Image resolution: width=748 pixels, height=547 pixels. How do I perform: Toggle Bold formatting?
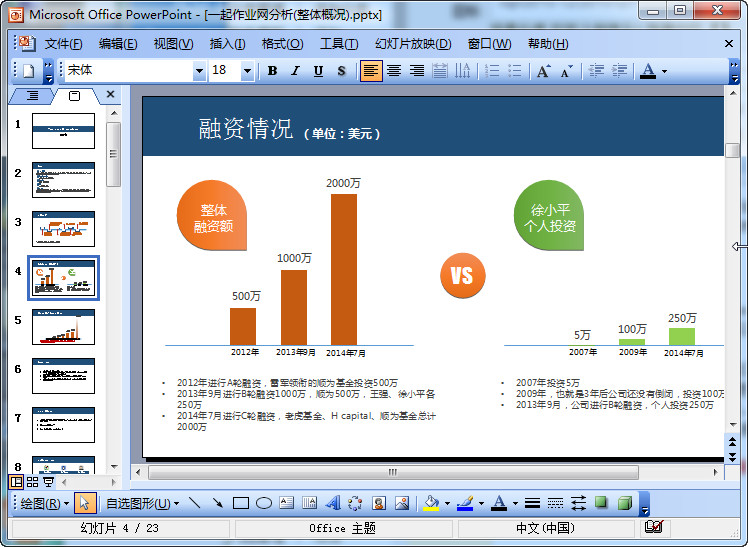[x=272, y=71]
